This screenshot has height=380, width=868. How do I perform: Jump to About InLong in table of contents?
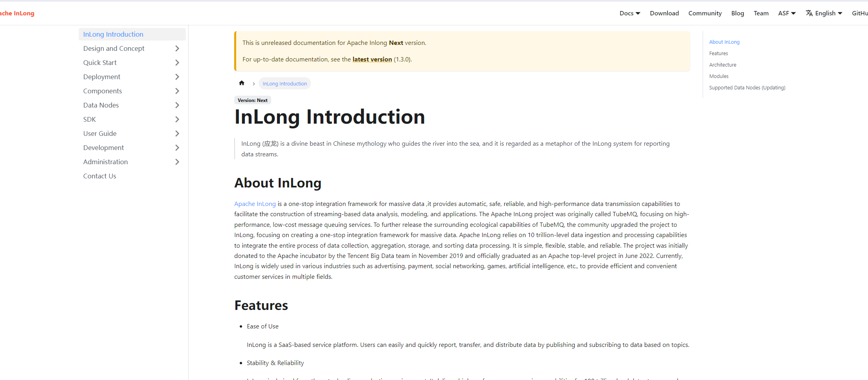[x=724, y=42]
